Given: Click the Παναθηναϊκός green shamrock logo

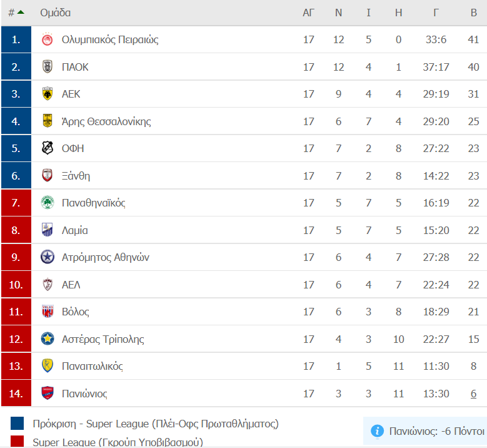Looking at the screenshot, I should click(48, 203).
